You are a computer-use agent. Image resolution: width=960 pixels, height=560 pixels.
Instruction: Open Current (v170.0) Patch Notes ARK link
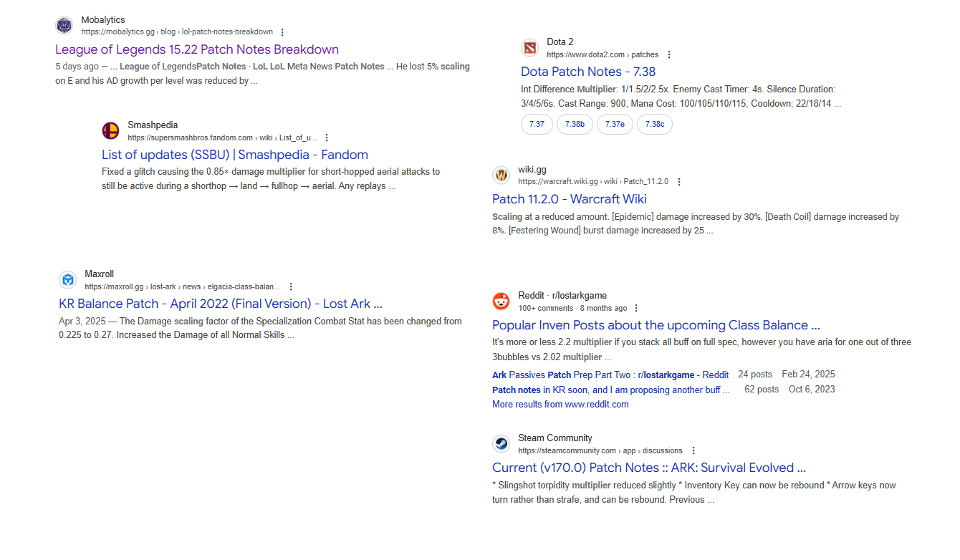649,468
